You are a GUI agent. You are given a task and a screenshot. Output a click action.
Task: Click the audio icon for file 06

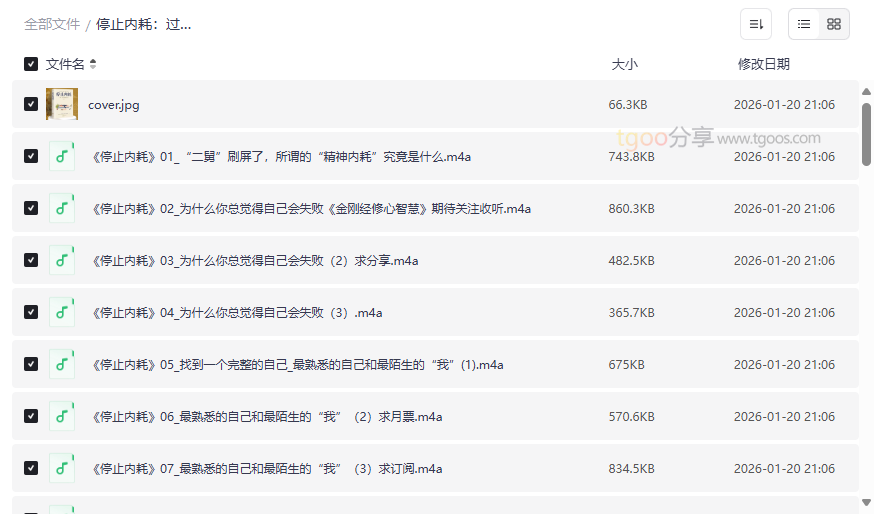62,416
